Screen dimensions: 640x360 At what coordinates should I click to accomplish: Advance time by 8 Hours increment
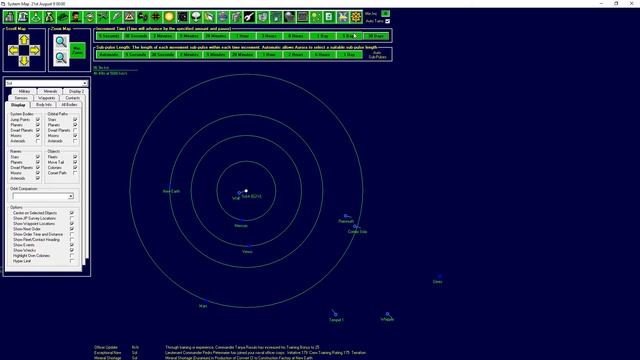(296, 36)
